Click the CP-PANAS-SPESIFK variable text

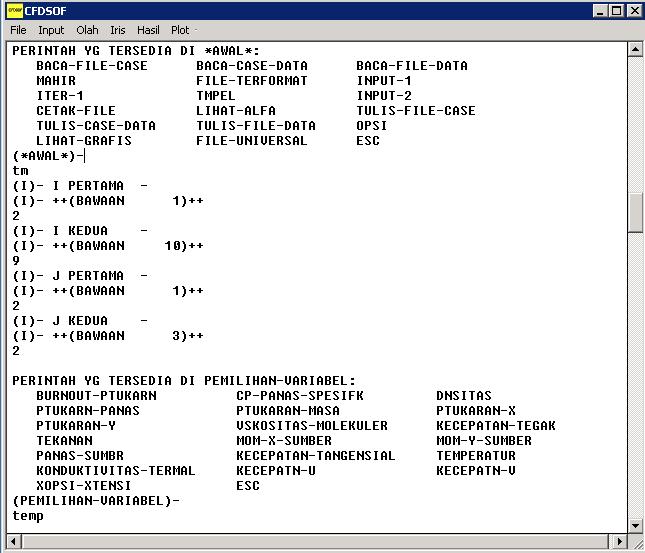tap(300, 396)
